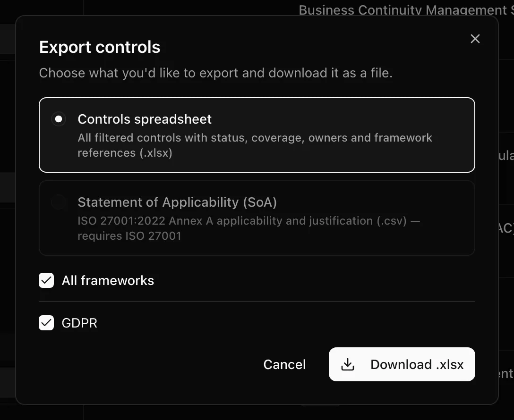
Task: Toggle the GDPR checkbox
Action: pos(46,323)
